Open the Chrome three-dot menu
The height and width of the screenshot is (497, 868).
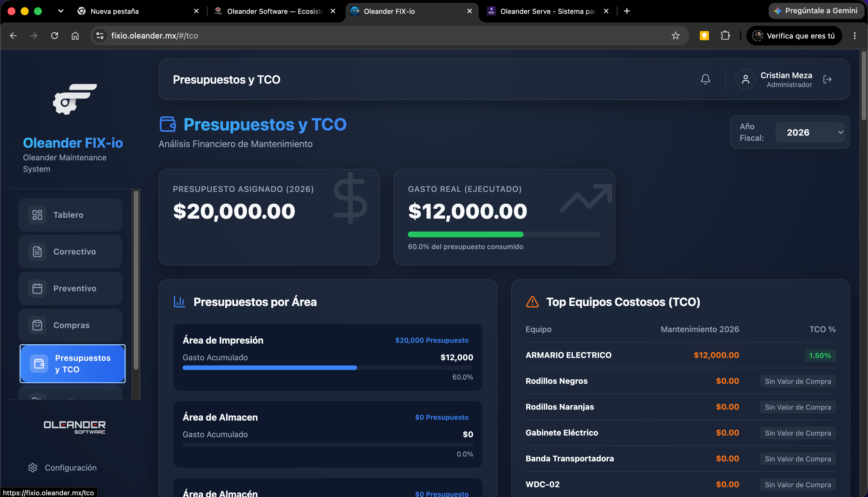click(x=855, y=36)
